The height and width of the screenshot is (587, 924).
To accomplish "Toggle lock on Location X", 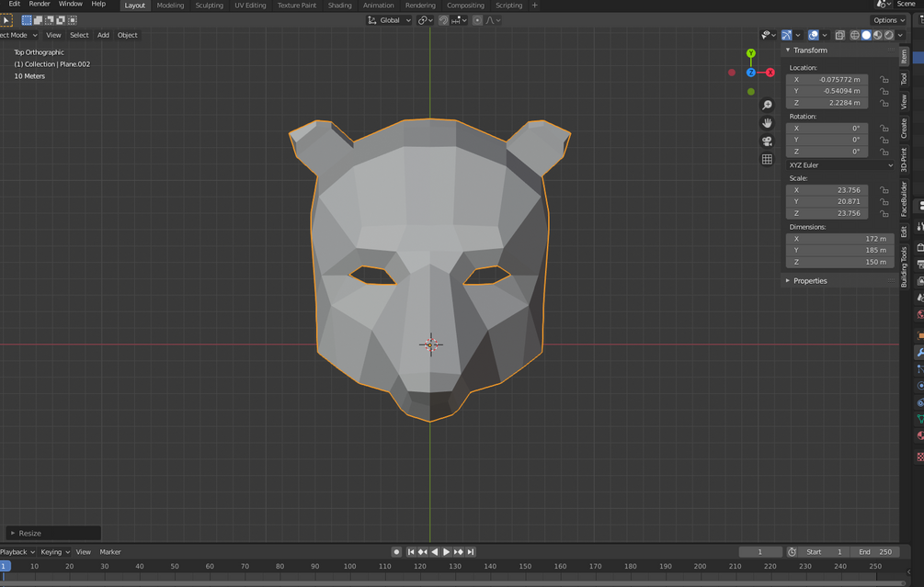I will point(884,80).
